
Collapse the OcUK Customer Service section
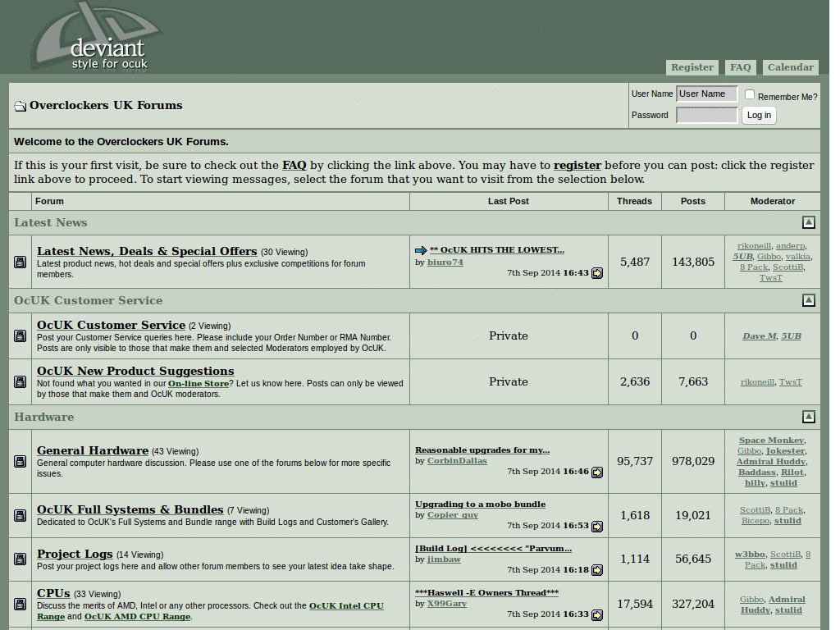pos(809,300)
